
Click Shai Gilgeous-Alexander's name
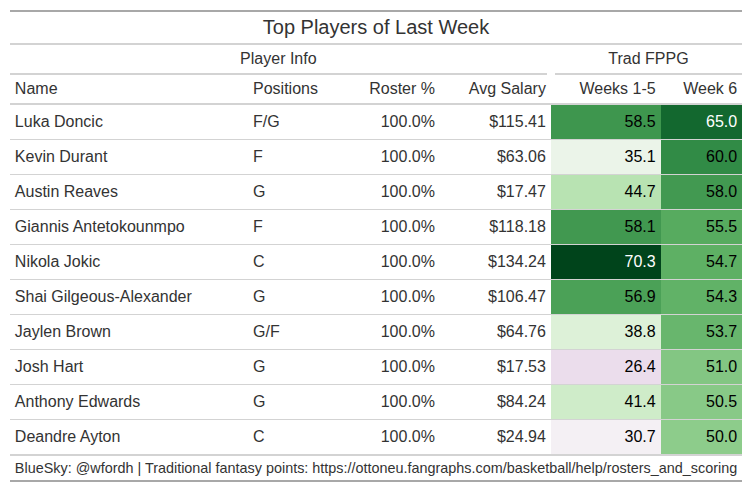click(103, 297)
